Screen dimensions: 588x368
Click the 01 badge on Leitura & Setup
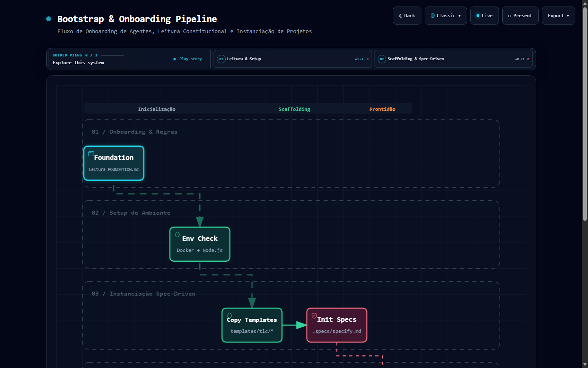tap(221, 59)
